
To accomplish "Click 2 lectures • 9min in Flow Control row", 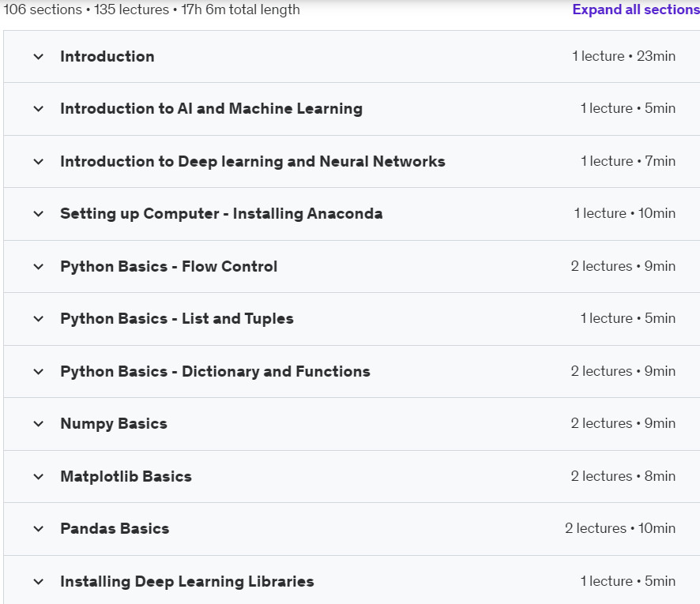I will 623,266.
